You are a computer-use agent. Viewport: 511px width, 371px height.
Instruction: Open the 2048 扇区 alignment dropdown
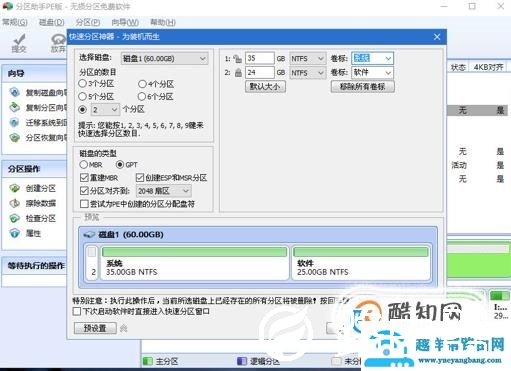164,191
